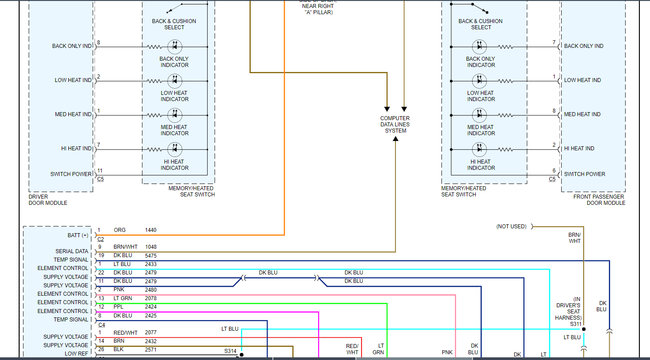Click Low Heat Indicator LED in driver seat switch
The width and height of the screenshot is (650, 360).
[175, 81]
